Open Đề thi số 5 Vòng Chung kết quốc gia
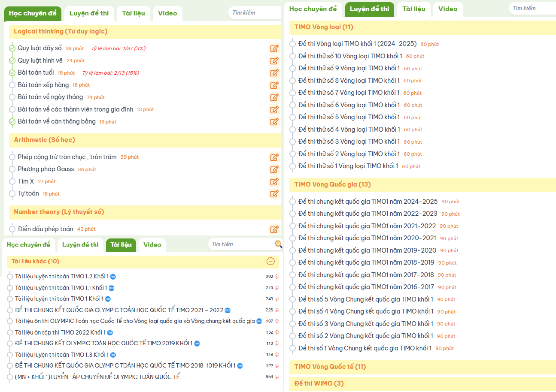 pyautogui.click(x=366, y=299)
